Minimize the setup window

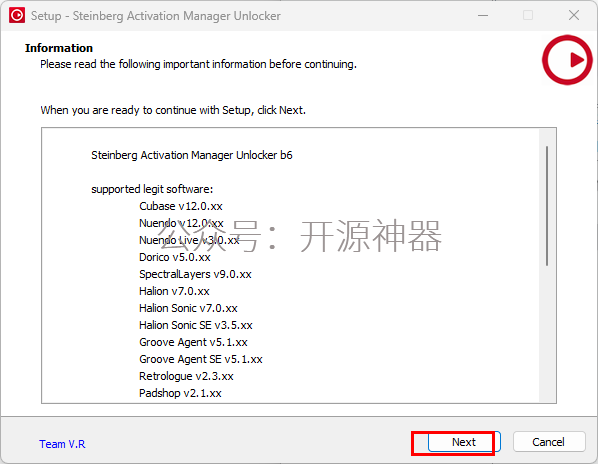pyautogui.click(x=483, y=16)
